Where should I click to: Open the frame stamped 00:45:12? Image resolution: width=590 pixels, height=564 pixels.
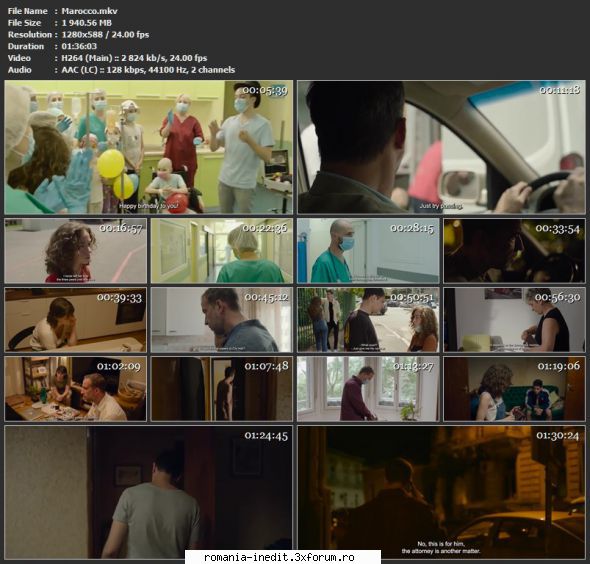click(222, 320)
